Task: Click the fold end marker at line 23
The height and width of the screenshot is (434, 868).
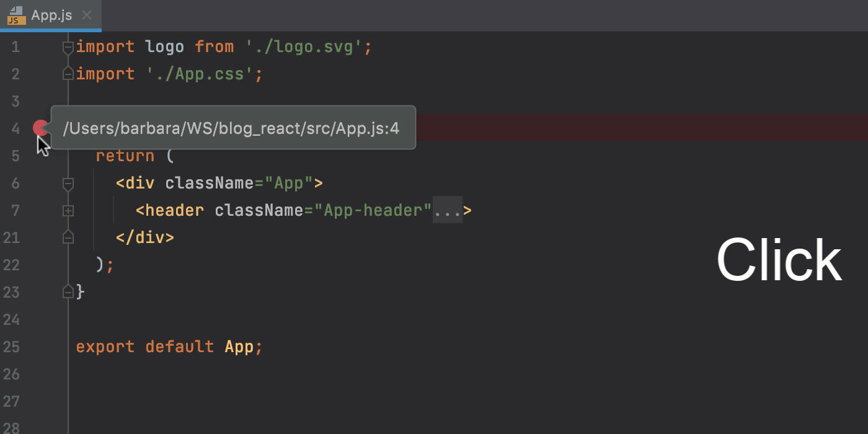Action: pyautogui.click(x=68, y=291)
